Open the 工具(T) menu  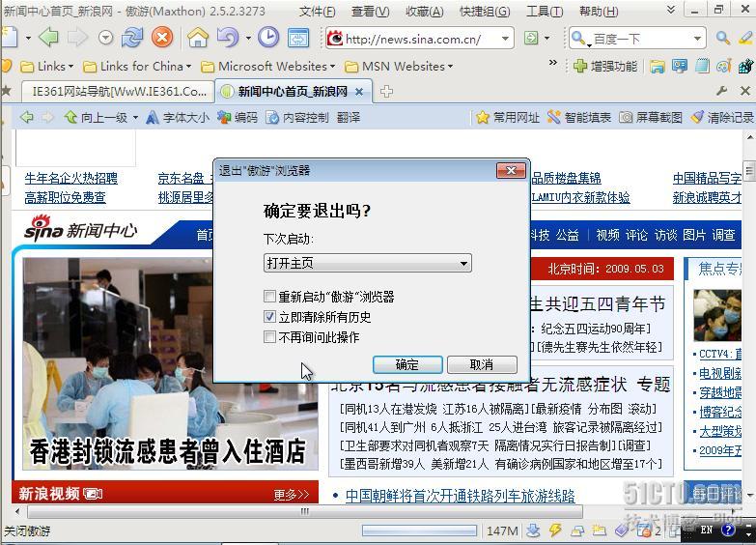tap(545, 11)
